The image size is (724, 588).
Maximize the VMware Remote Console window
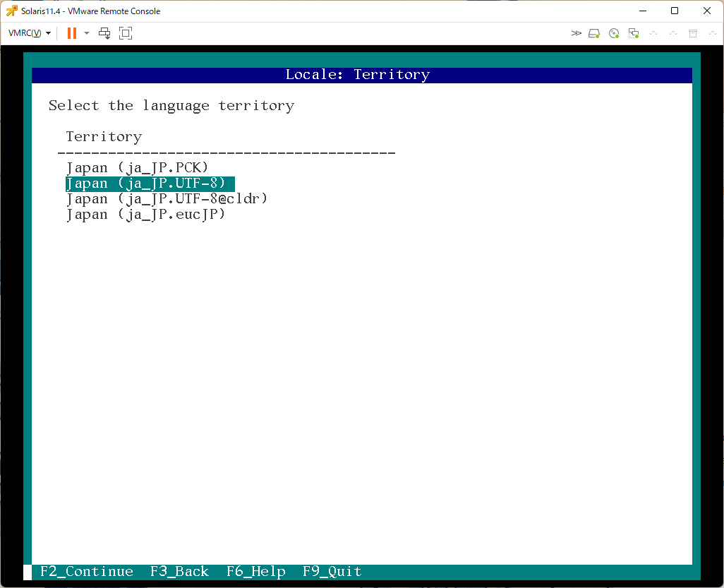(x=675, y=11)
